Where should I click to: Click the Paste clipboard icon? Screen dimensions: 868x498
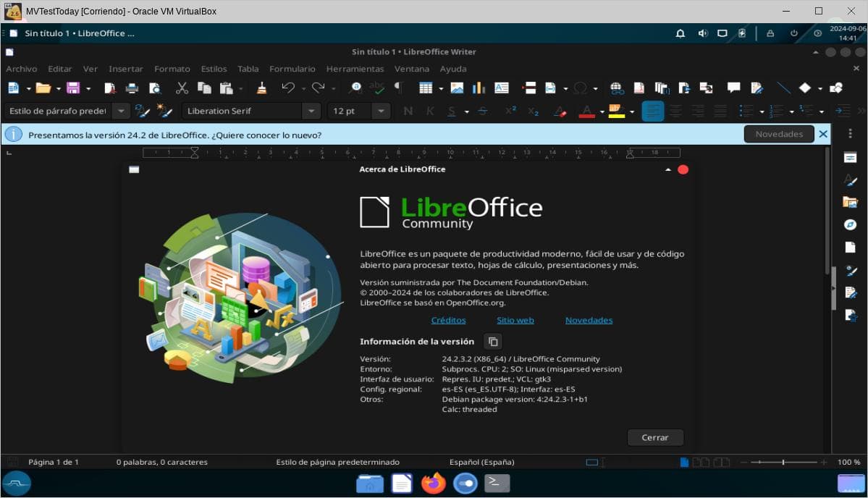point(226,88)
